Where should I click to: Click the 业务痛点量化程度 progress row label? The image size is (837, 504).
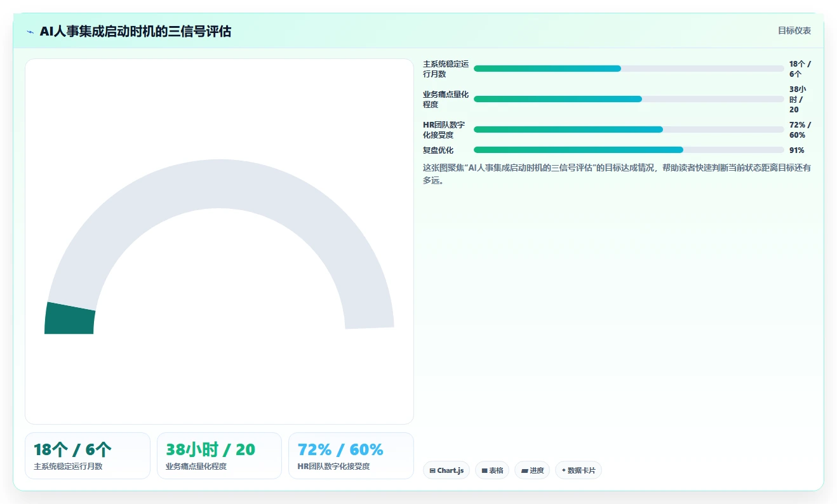click(446, 99)
